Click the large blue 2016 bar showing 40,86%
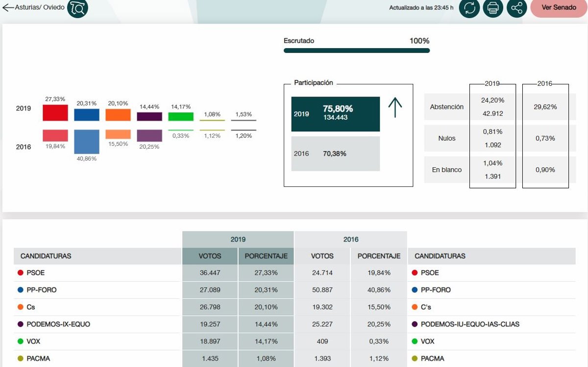The width and height of the screenshot is (588, 367). point(87,142)
